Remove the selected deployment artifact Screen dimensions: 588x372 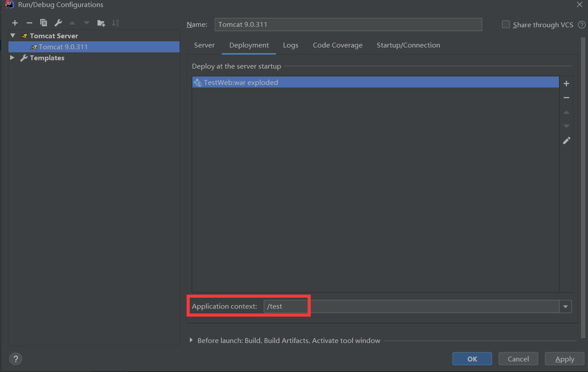click(x=566, y=98)
